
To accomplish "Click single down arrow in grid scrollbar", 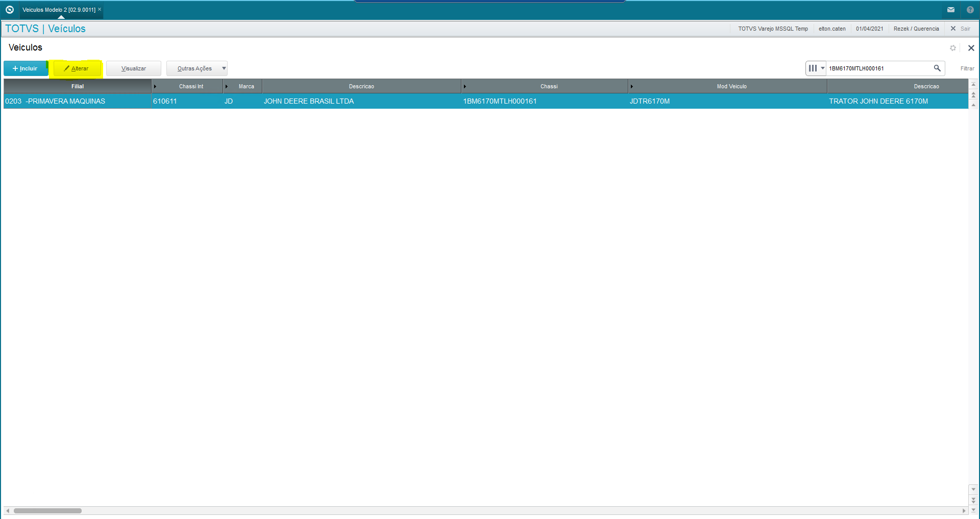I will (x=973, y=489).
